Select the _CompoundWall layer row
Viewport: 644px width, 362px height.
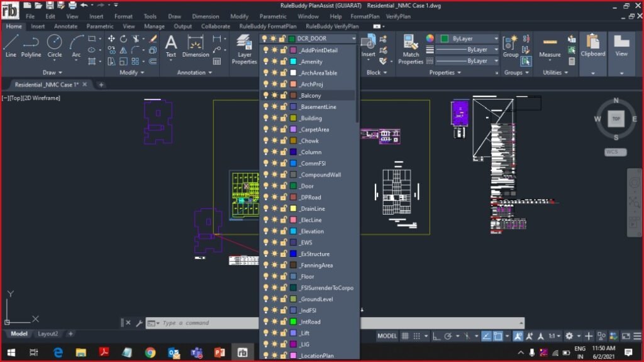pos(308,174)
